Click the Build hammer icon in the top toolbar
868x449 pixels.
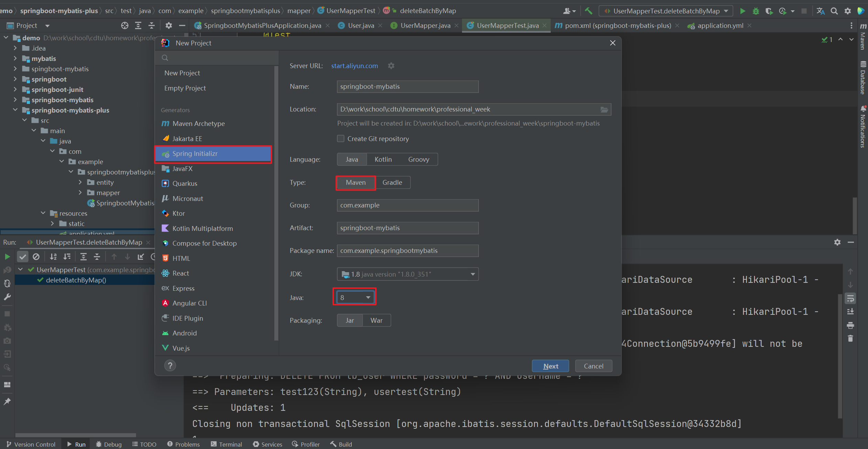pos(589,11)
